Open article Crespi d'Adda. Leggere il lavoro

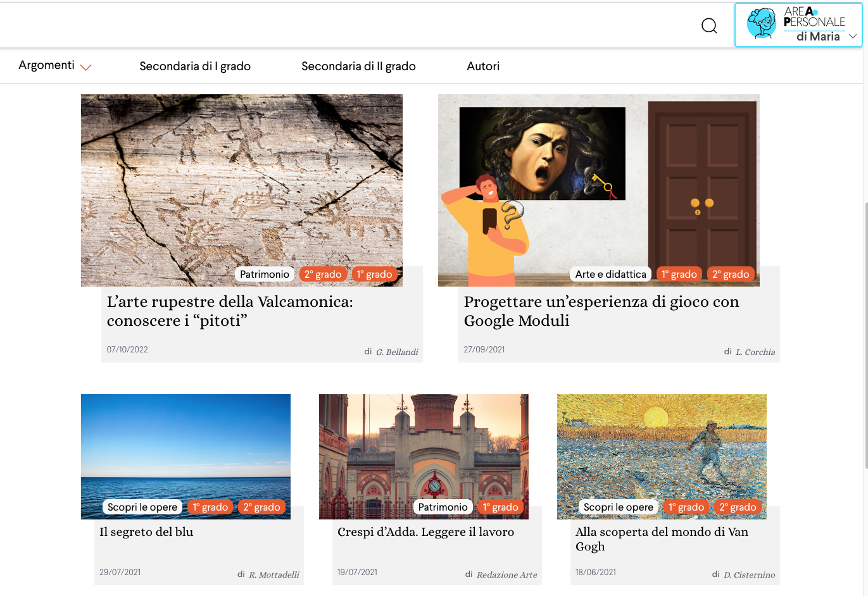pyautogui.click(x=425, y=532)
